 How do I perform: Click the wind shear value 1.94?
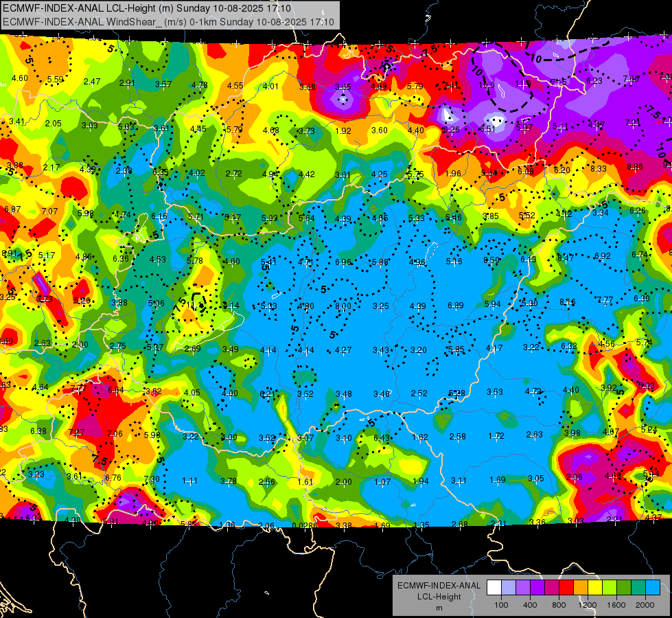pos(420,481)
